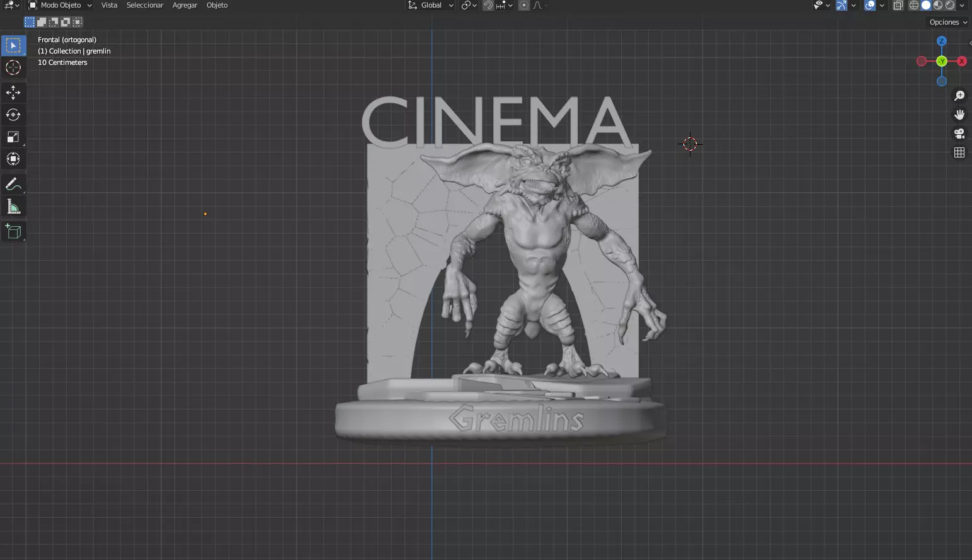
Task: Select the Measure ruler tool
Action: 13,206
